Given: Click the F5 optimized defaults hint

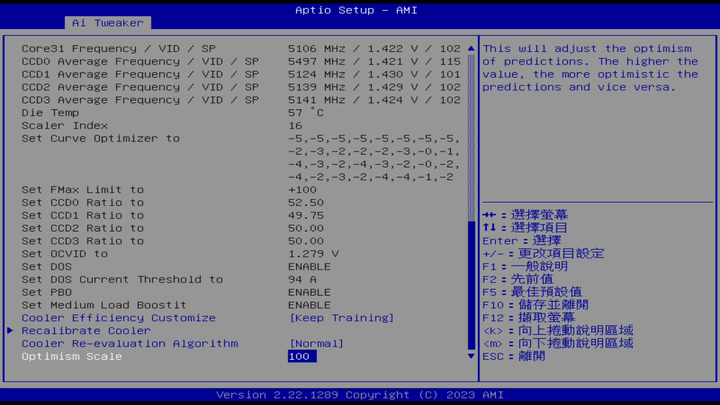Looking at the screenshot, I should tap(532, 292).
